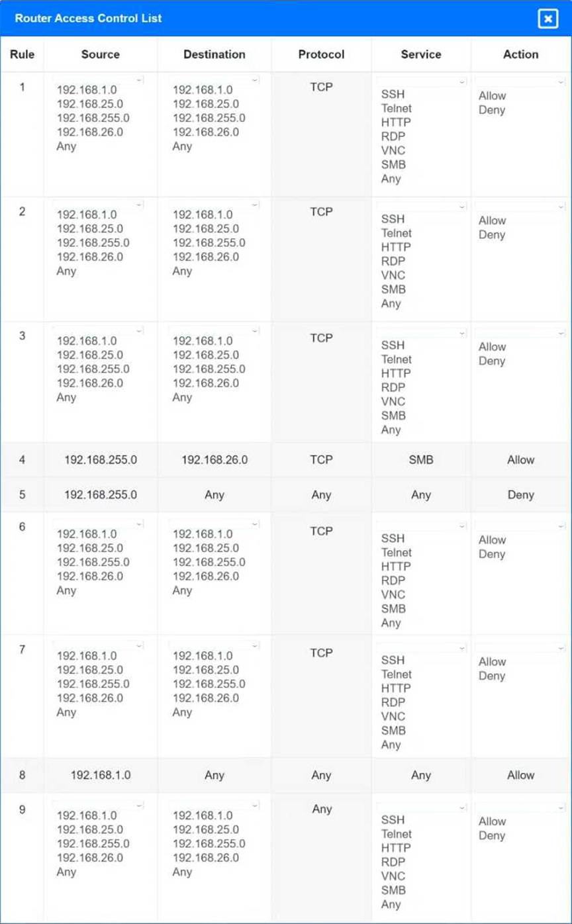Select 192.168.1.0 as Rule 9 source
Image resolution: width=572 pixels, height=924 pixels.
point(87,815)
